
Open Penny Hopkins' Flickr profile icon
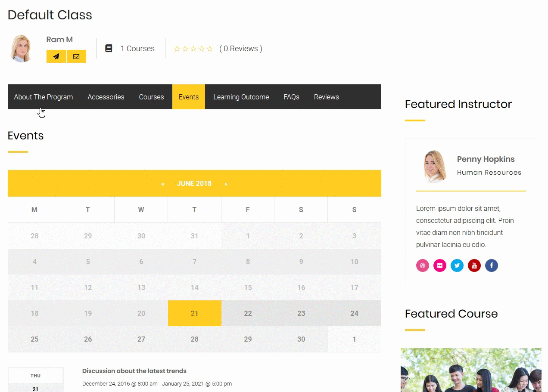pos(440,265)
